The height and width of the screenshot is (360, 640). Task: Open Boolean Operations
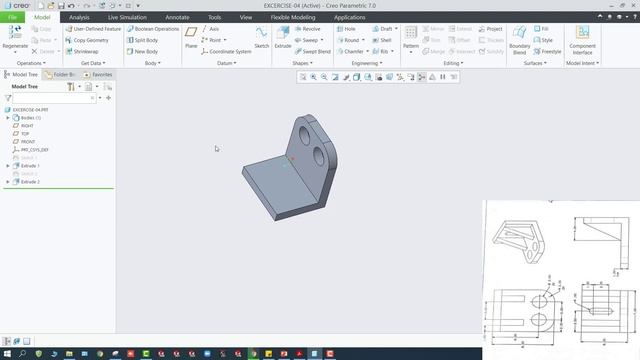(x=153, y=29)
